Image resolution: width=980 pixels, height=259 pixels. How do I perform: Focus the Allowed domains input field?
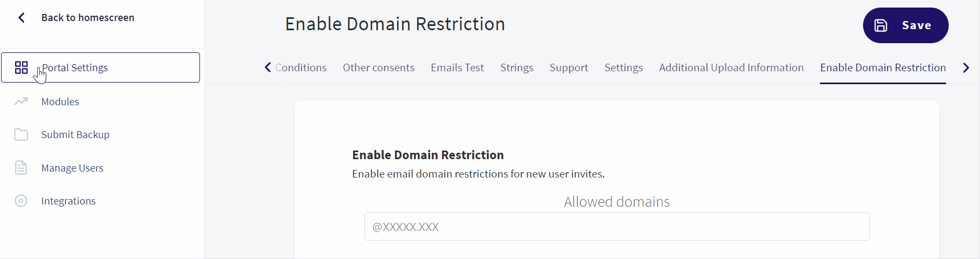[617, 226]
